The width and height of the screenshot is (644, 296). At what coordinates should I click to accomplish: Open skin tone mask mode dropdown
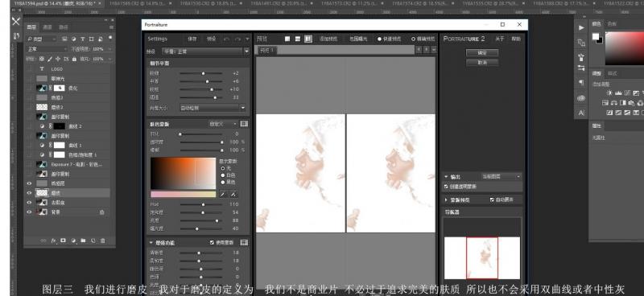(x=222, y=124)
